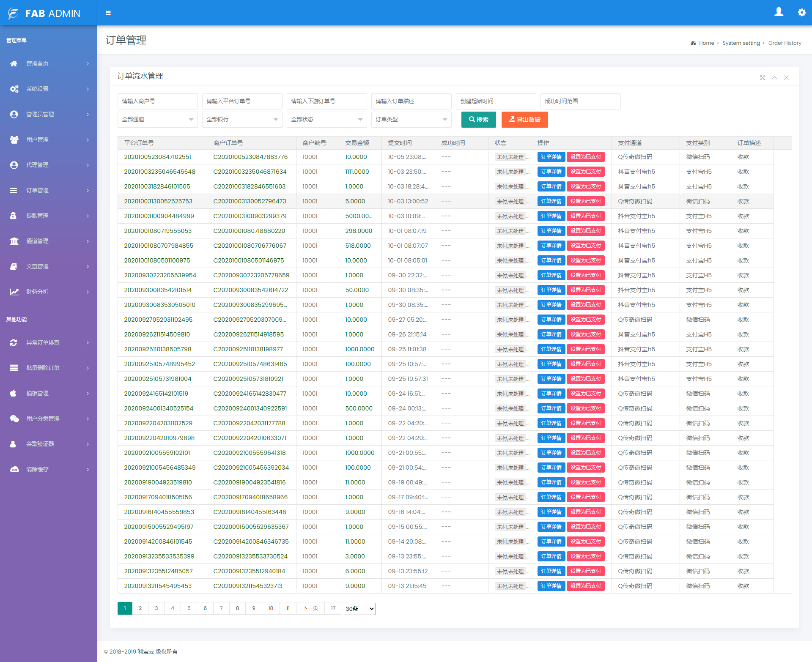Open the 管理首页 sidebar menu

[49, 63]
